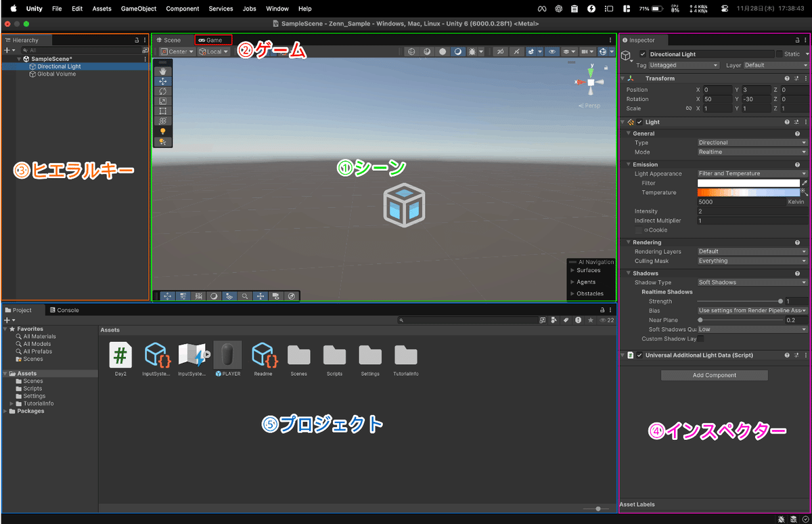Select the Scale tool
This screenshot has width=812, height=524.
162,101
